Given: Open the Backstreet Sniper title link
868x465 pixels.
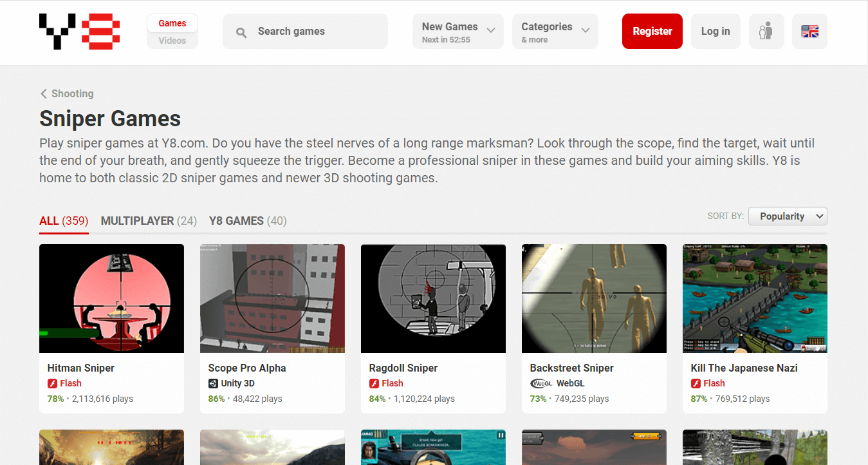Looking at the screenshot, I should coord(572,368).
